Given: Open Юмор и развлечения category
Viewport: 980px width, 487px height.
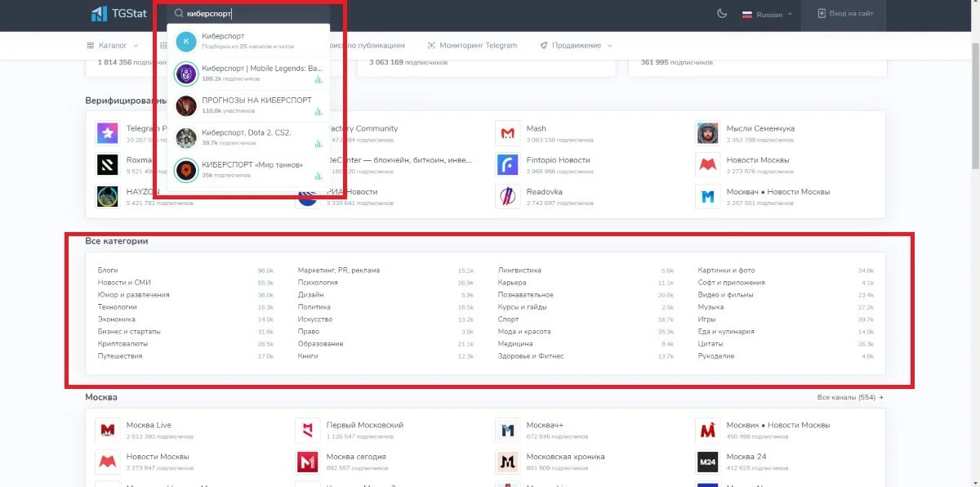Looking at the screenshot, I should coord(134,294).
